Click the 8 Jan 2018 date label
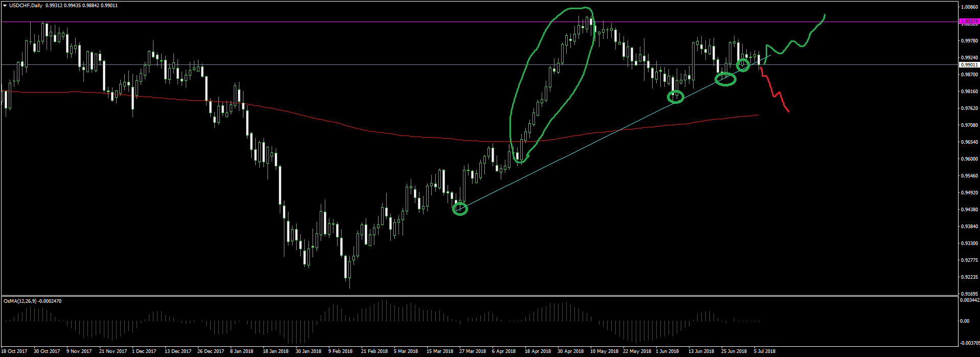This screenshot has height=357, width=980. coord(242,351)
